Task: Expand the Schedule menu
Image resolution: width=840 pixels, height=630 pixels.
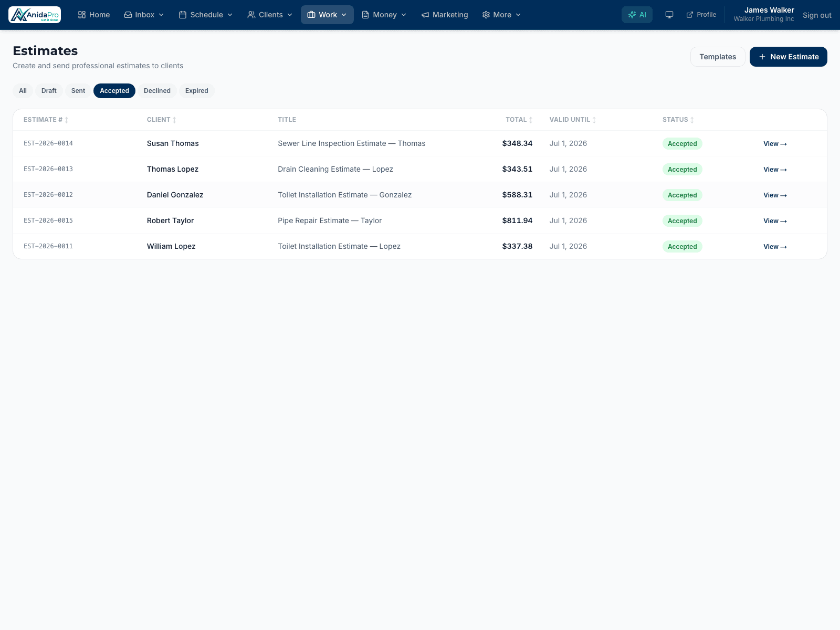Action: coord(206,15)
